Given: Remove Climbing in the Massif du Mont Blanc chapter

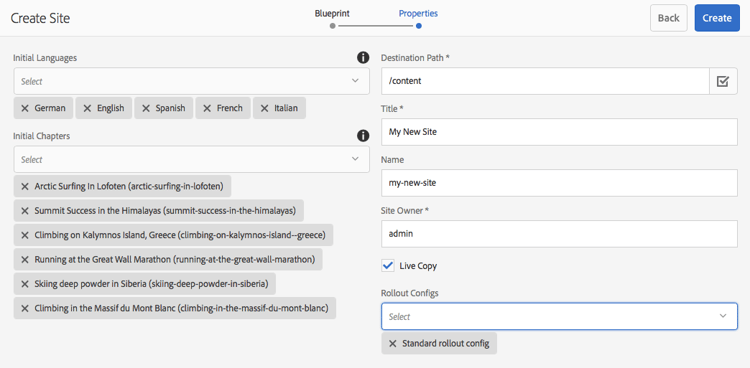Looking at the screenshot, I should click(x=25, y=308).
